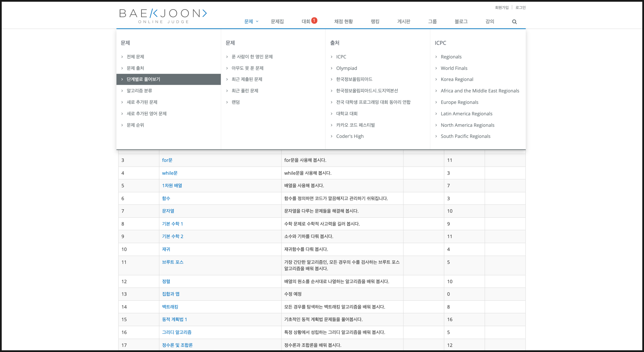Open the 게시판 nav item
The height and width of the screenshot is (352, 644).
404,22
